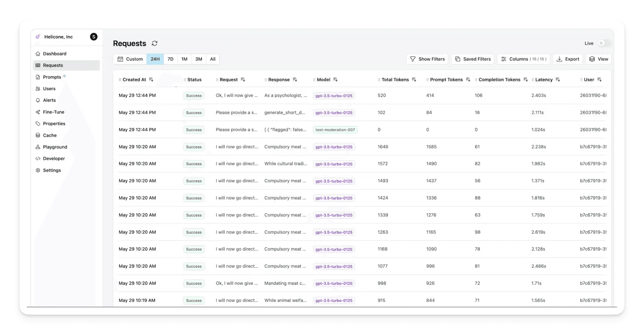Sort by Created At column arrow
Image resolution: width=644 pixels, height=334 pixels.
click(x=151, y=80)
